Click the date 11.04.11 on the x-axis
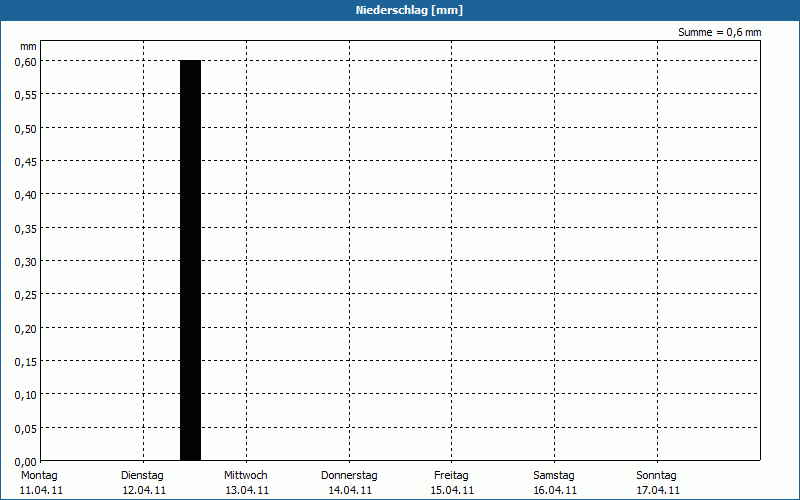The height and width of the screenshot is (500, 800). point(41,490)
